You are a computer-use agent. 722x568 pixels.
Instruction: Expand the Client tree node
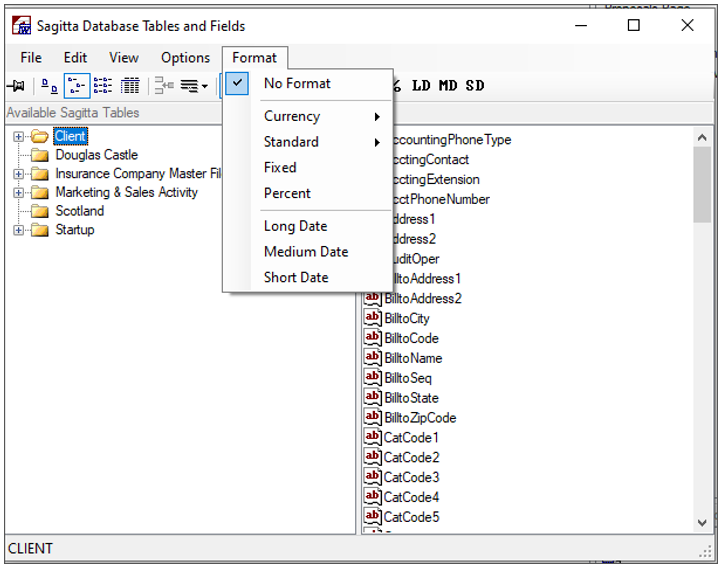point(18,137)
